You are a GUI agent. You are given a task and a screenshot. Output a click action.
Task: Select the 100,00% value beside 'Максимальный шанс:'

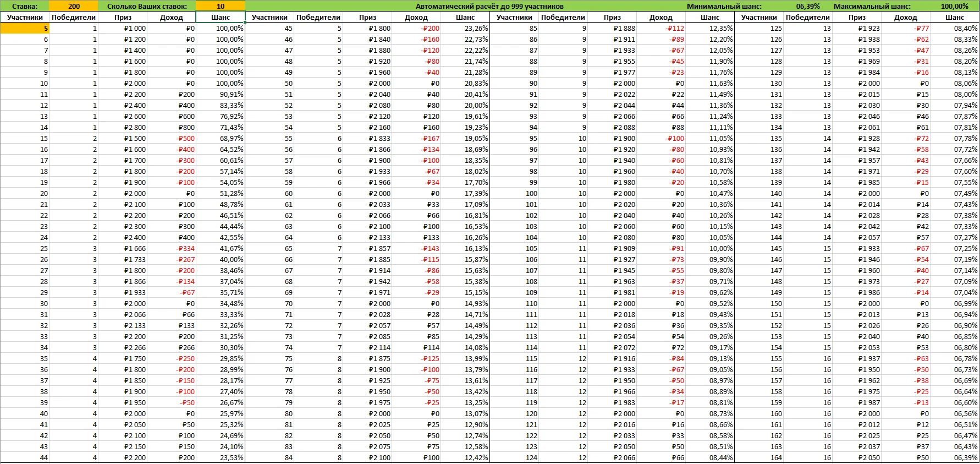(955, 6)
